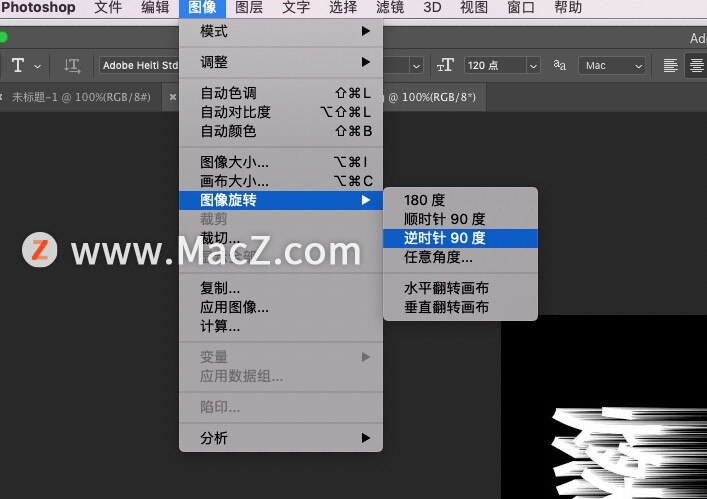This screenshot has width=707, height=499.
Task: Toggle text orientation icon
Action: (x=72, y=66)
